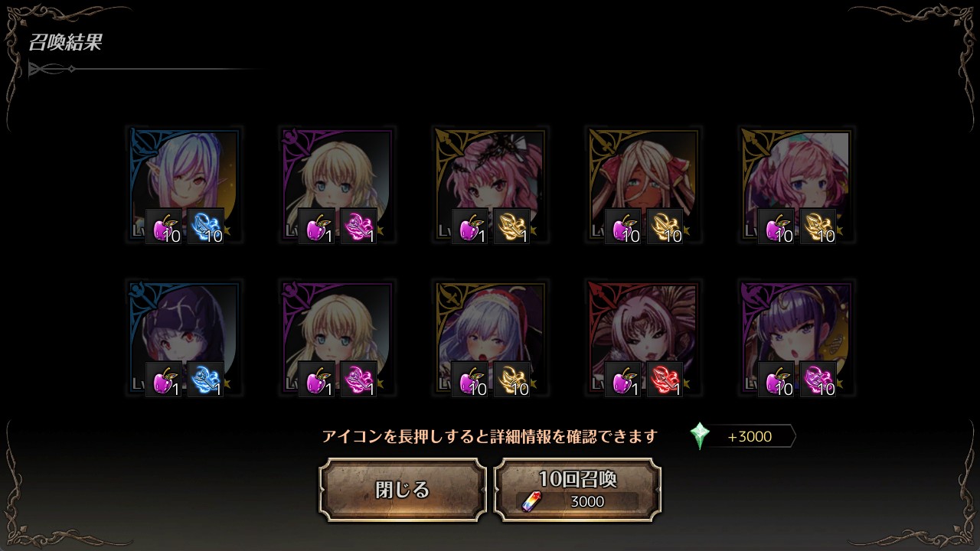Click gold crystal icon on horned character card

pyautogui.click(x=665, y=227)
